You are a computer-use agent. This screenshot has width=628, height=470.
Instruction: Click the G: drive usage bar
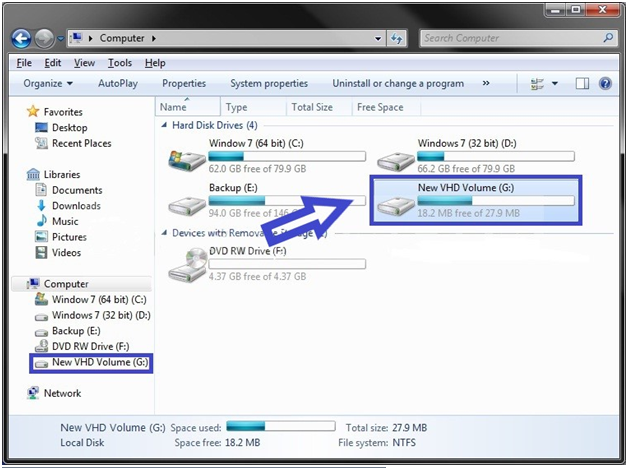[x=496, y=200]
